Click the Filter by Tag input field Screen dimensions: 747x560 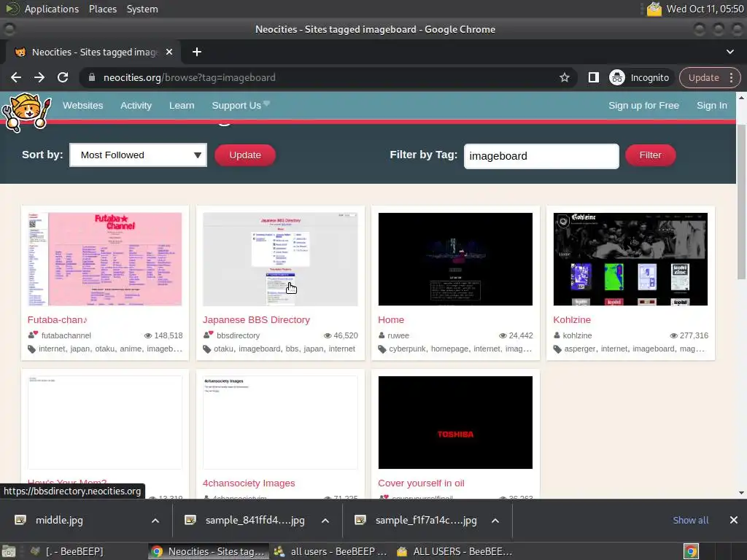coord(541,156)
